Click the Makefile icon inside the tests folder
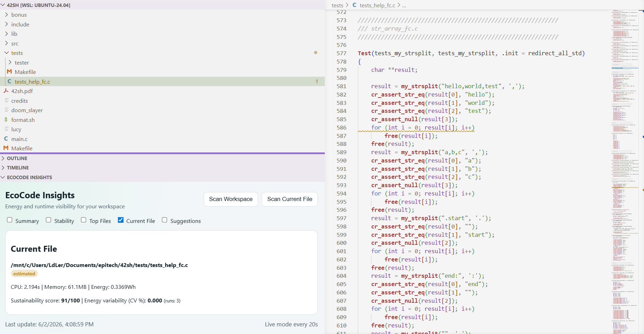Viewport: 644px width, 334px height. (9, 72)
